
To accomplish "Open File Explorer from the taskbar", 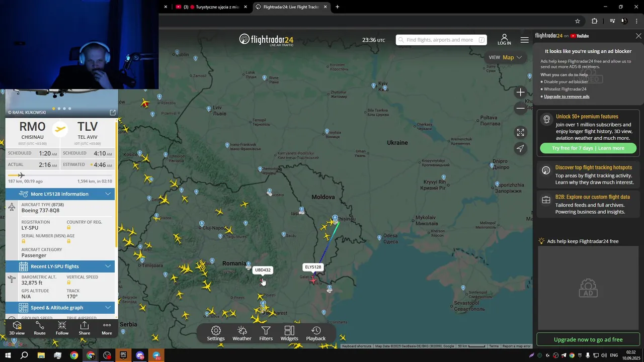I will 41,355.
